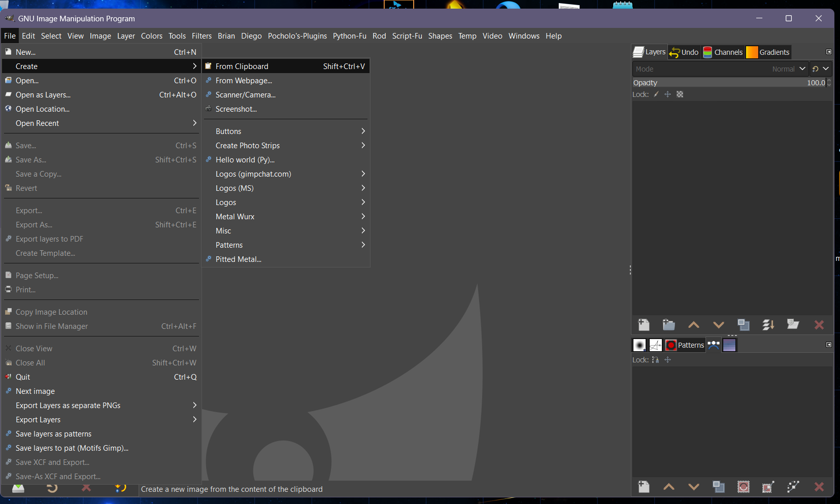The image size is (840, 504).
Task: Open the layer Mode dropdown
Action: pyautogui.click(x=720, y=69)
